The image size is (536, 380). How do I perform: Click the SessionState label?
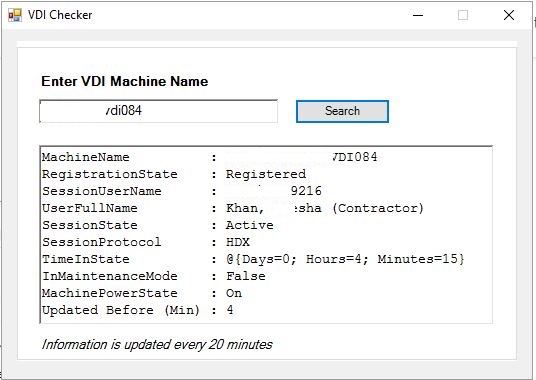pos(90,225)
